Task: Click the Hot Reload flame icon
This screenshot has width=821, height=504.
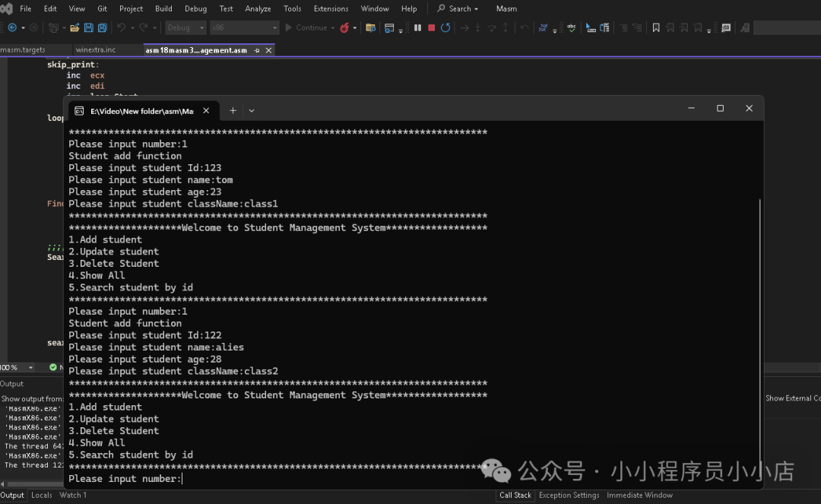Action: pyautogui.click(x=344, y=28)
